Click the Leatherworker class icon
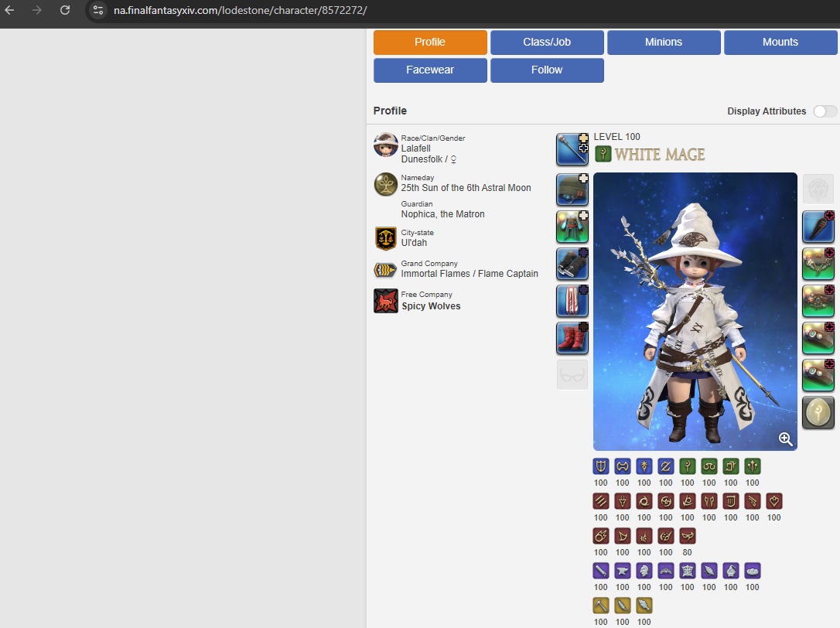Viewport: 840px width, 628px height. (688, 572)
